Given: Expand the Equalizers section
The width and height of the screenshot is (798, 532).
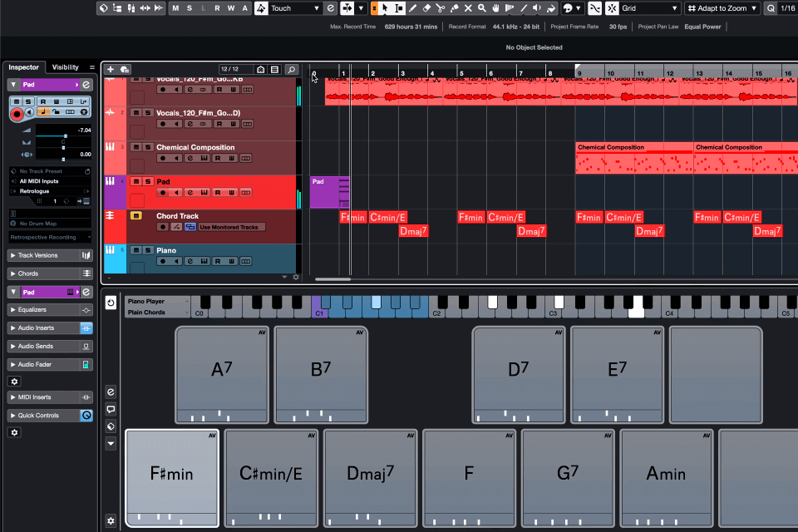Looking at the screenshot, I should (43, 309).
